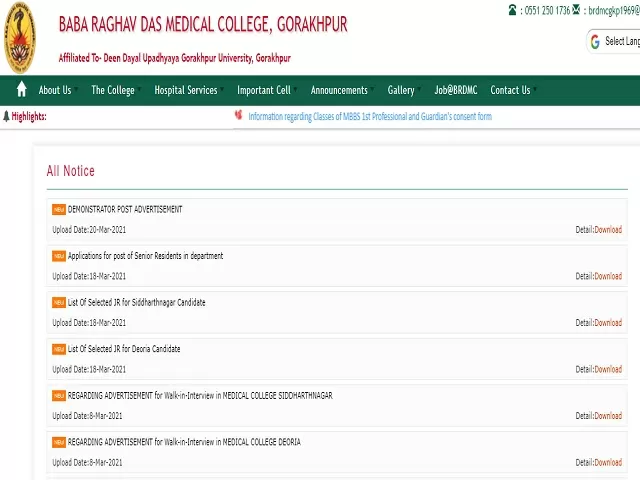Go to the Job@BRDMC page
Screen dimensions: 640x480
456,90
